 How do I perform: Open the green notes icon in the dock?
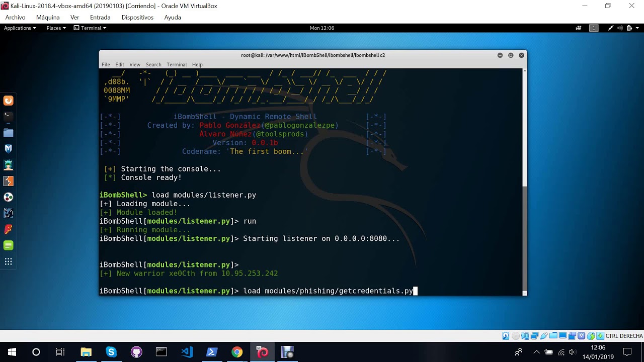tap(8, 245)
